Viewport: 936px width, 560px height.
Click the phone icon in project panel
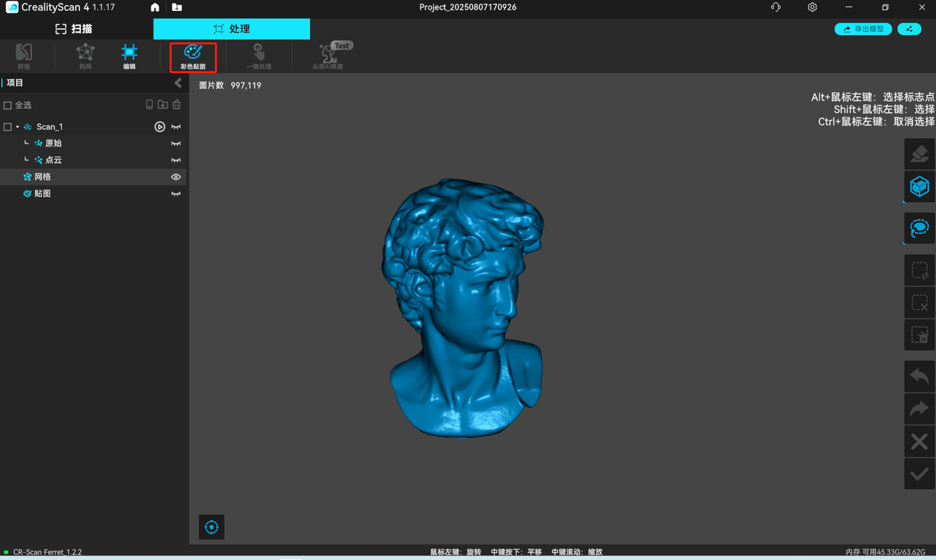pyautogui.click(x=150, y=105)
